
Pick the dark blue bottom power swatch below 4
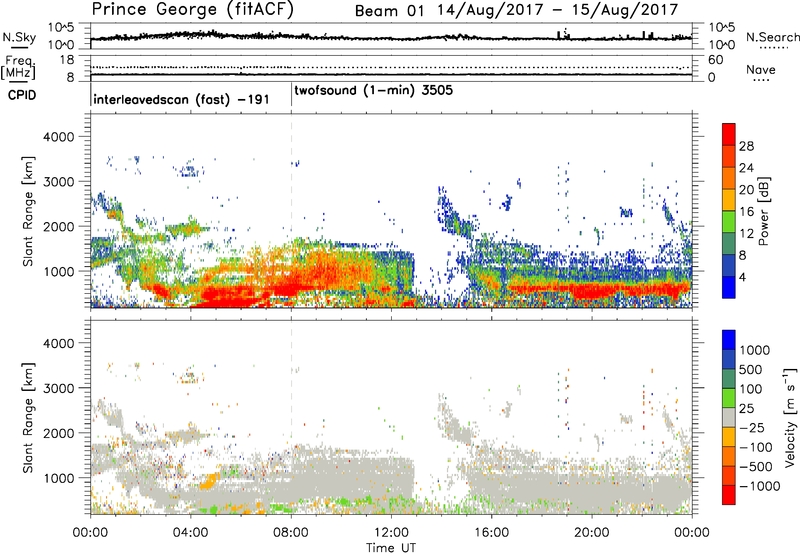[729, 287]
